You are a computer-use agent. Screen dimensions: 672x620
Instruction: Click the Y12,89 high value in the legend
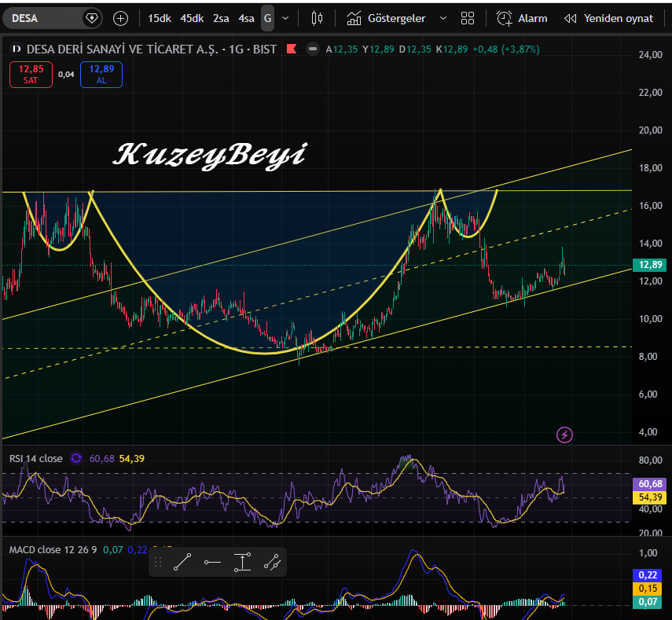tap(378, 50)
